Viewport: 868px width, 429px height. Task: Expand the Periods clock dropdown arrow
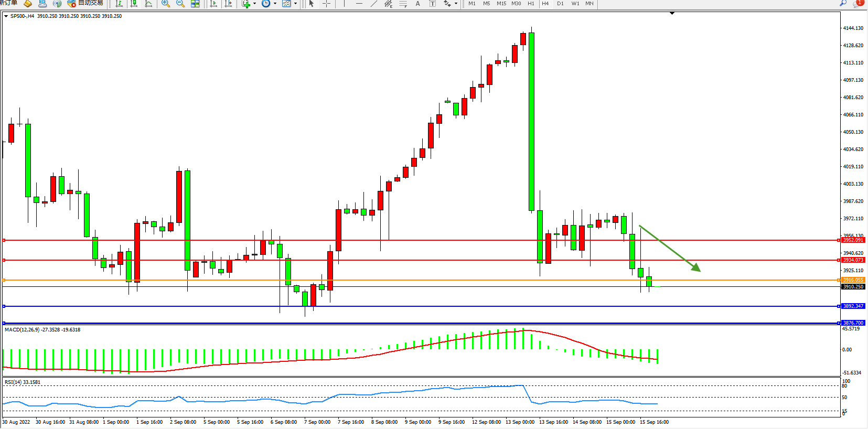click(275, 4)
